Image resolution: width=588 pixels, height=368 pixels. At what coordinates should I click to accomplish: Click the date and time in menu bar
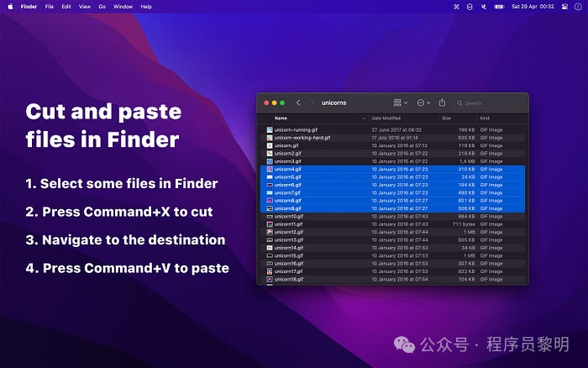[533, 7]
